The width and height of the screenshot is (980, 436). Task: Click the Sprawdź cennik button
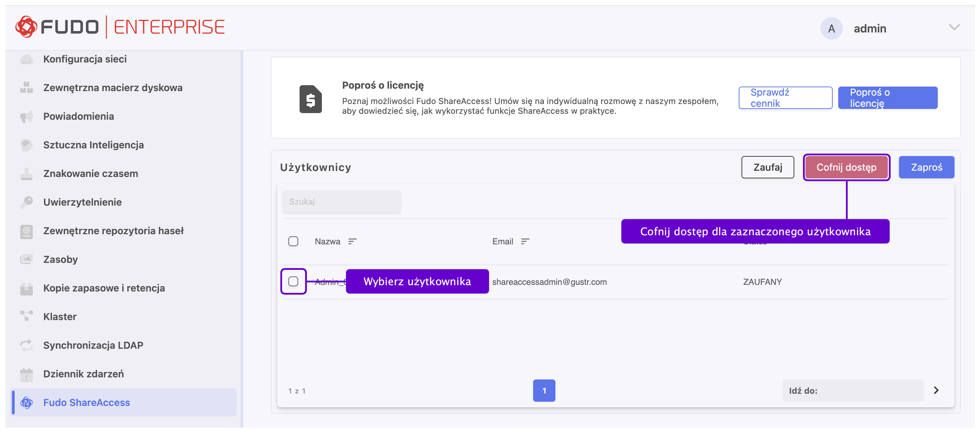(x=785, y=98)
